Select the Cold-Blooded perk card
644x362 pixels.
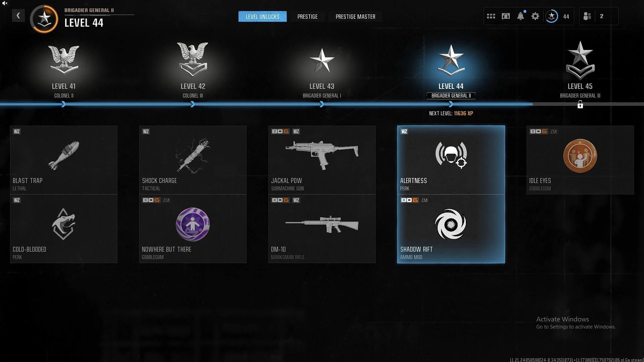pos(64,229)
